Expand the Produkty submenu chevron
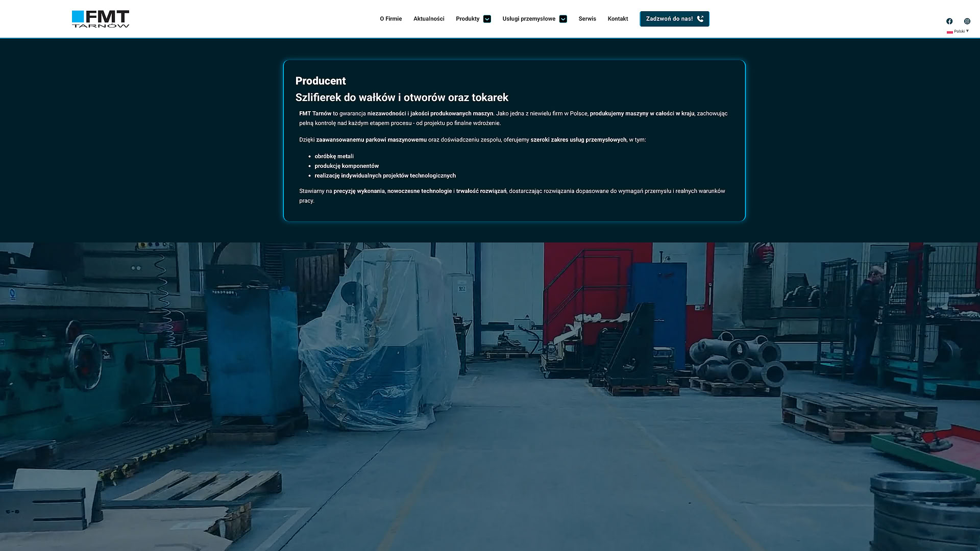Viewport: 980px width, 551px height. click(487, 19)
